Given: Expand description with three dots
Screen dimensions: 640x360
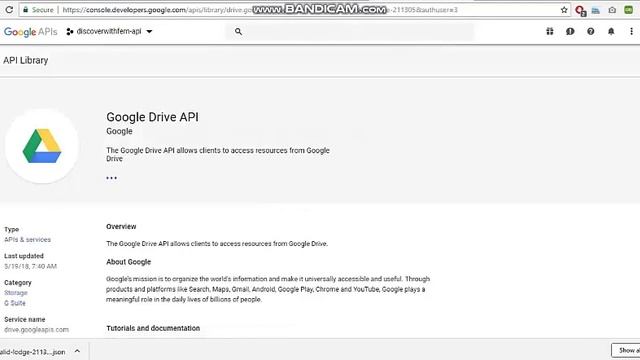Looking at the screenshot, I should (x=111, y=178).
